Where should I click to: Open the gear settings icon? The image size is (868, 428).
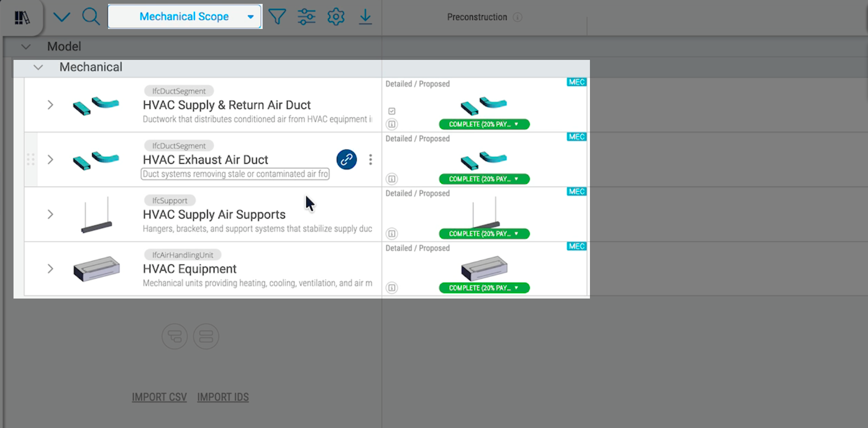(336, 17)
